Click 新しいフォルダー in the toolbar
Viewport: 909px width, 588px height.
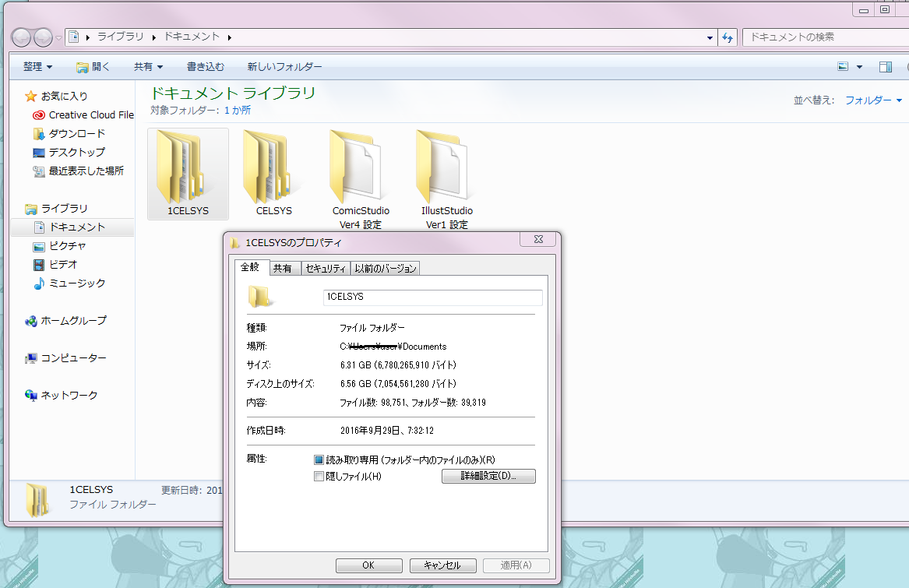pos(284,67)
